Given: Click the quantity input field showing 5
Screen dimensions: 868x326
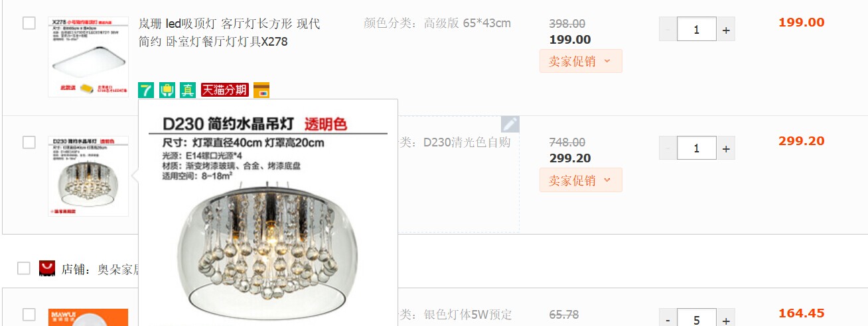Looking at the screenshot, I should pyautogui.click(x=697, y=318).
